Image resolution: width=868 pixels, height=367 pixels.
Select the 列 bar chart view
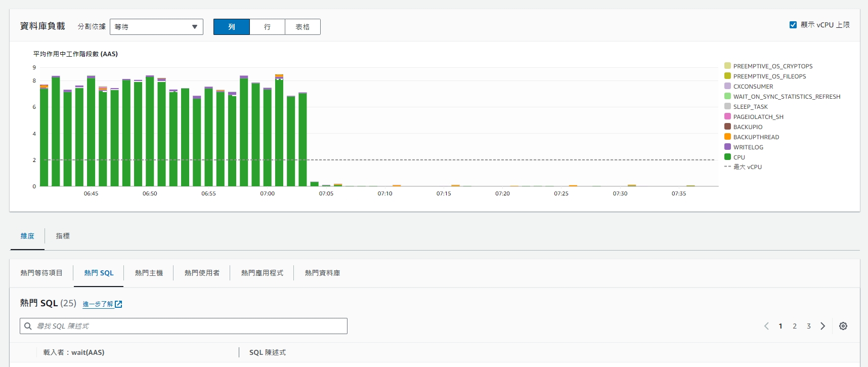[x=232, y=27]
